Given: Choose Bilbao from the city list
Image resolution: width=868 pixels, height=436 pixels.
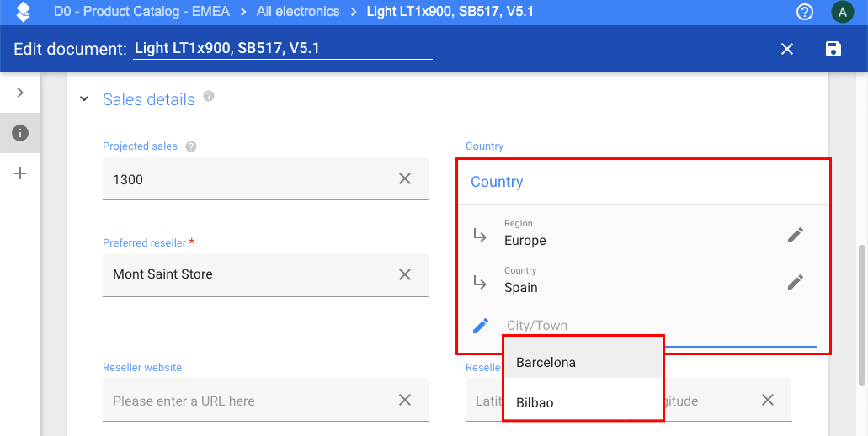Looking at the screenshot, I should [x=535, y=402].
